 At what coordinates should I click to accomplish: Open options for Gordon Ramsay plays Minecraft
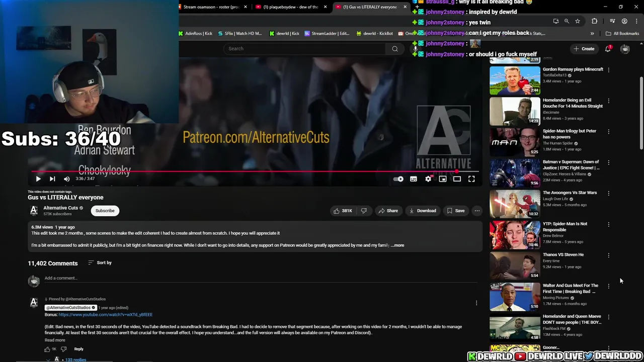tap(609, 70)
